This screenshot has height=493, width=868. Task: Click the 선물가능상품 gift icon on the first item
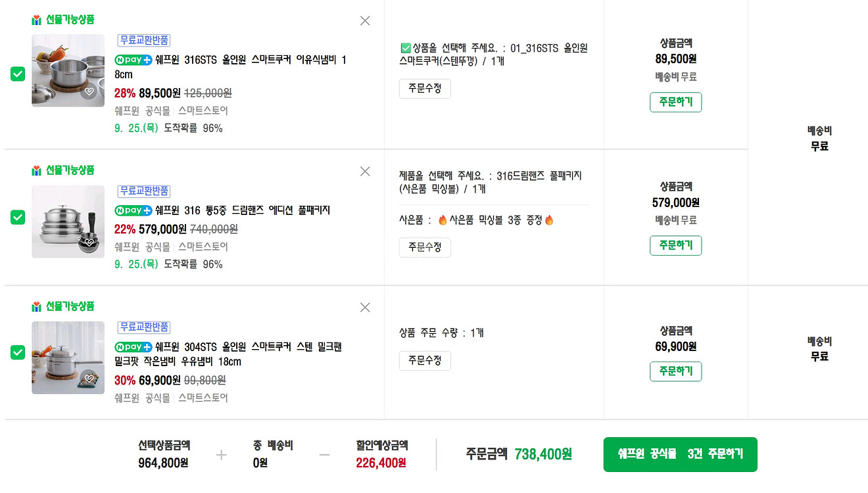pos(37,20)
